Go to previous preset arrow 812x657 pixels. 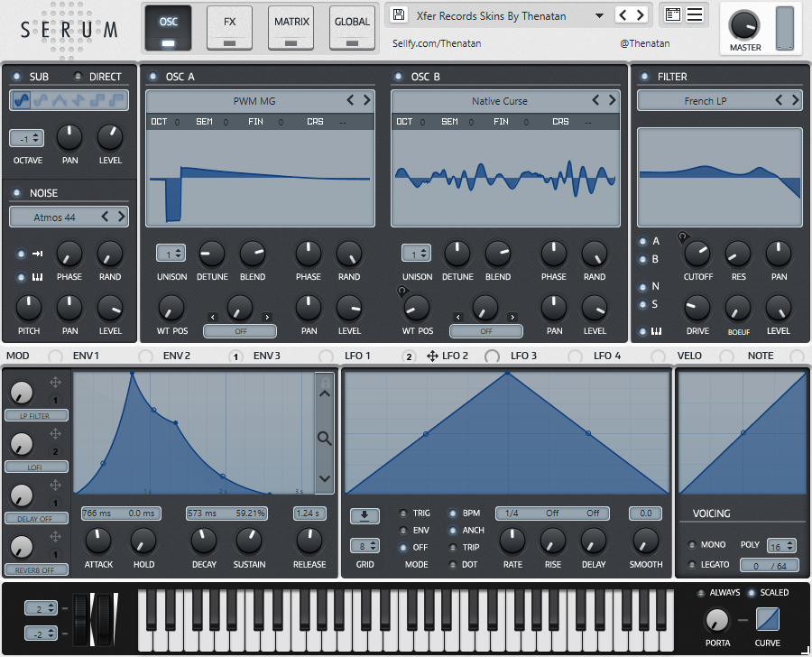[x=623, y=15]
